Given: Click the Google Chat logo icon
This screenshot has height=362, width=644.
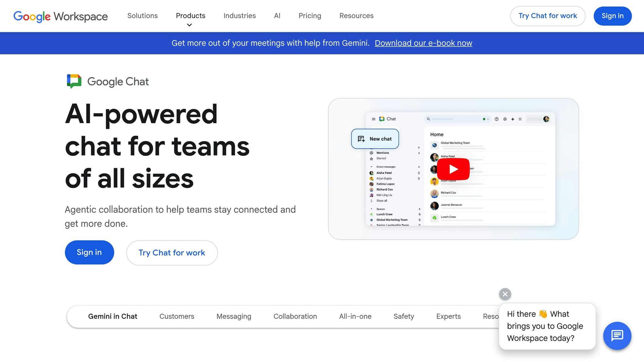Looking at the screenshot, I should (x=74, y=81).
